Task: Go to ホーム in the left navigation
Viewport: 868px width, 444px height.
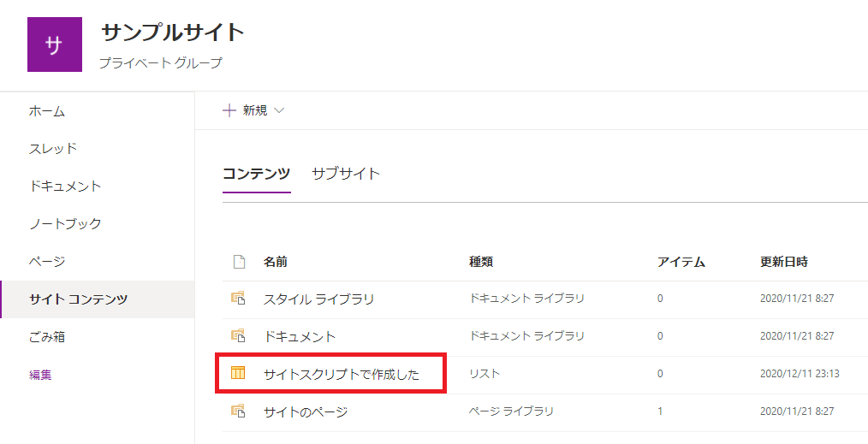Action: (x=47, y=111)
